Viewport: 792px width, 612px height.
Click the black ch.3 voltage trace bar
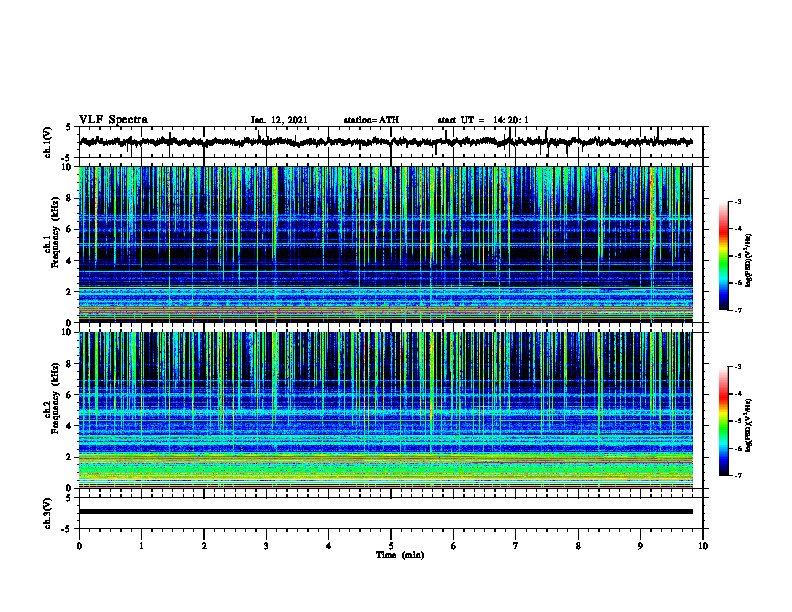point(386,512)
